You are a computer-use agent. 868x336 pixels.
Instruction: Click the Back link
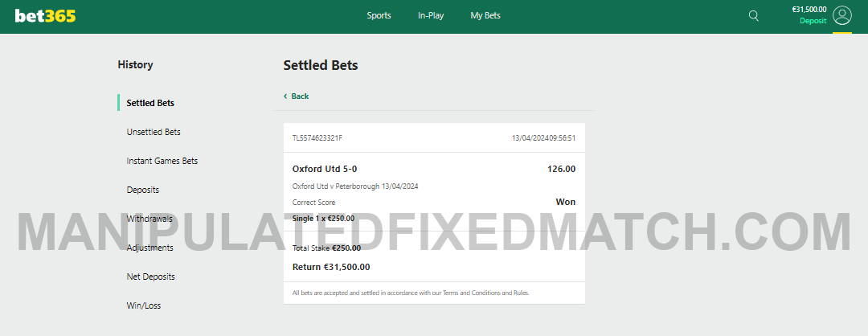[x=300, y=96]
